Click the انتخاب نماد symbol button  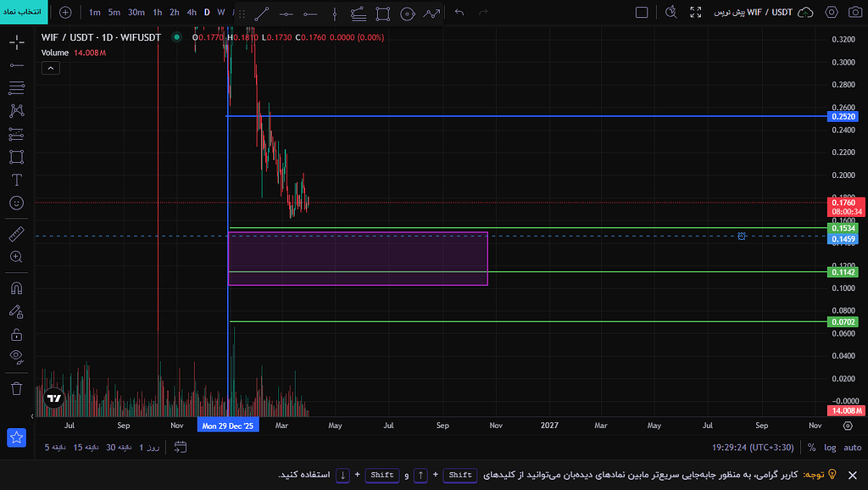pos(24,12)
